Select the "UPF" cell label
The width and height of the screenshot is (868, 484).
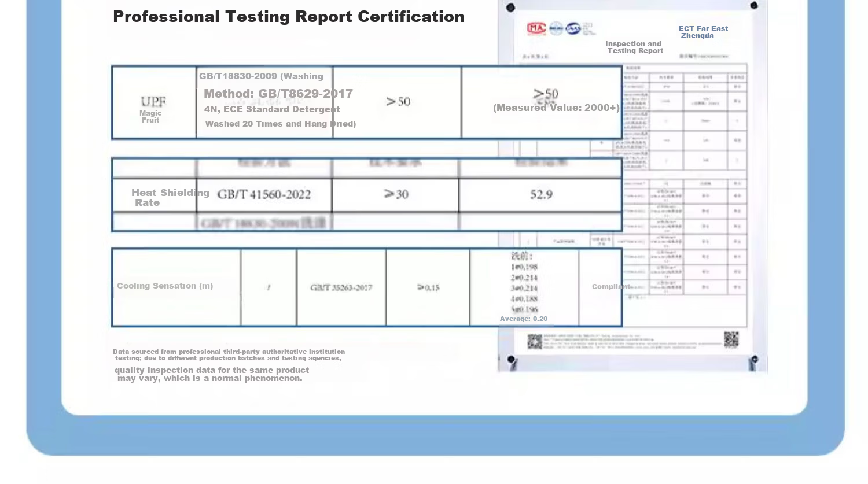tap(153, 102)
